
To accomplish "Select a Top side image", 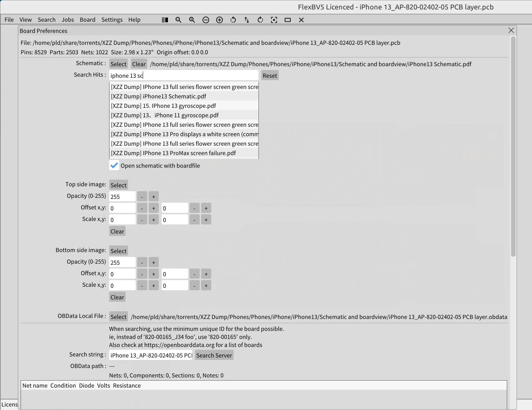I will pos(119,185).
